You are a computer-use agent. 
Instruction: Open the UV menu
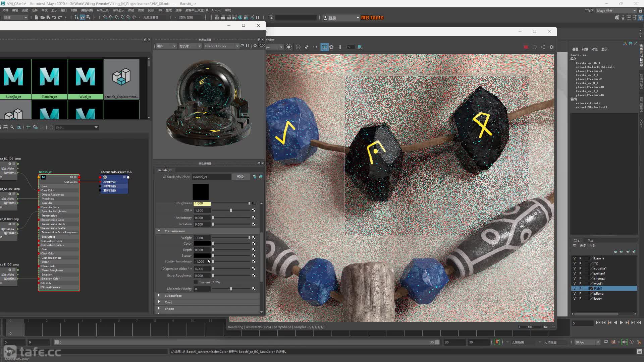(160, 10)
